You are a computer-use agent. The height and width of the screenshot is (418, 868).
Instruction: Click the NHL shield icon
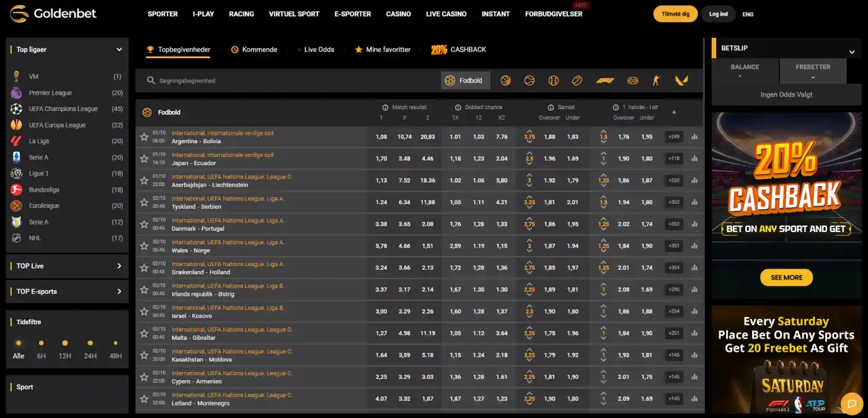[x=16, y=238]
